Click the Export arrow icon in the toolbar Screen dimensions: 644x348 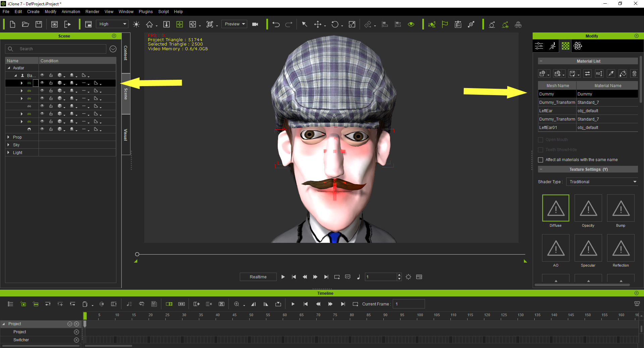[67, 24]
